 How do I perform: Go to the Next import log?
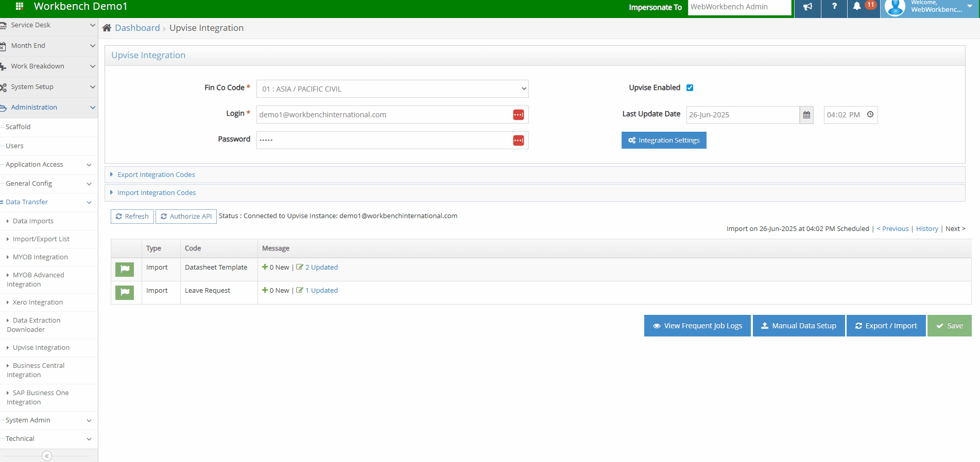[x=955, y=228]
